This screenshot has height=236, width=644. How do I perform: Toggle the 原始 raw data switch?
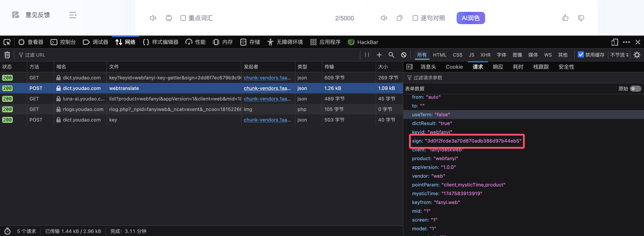pos(635,89)
